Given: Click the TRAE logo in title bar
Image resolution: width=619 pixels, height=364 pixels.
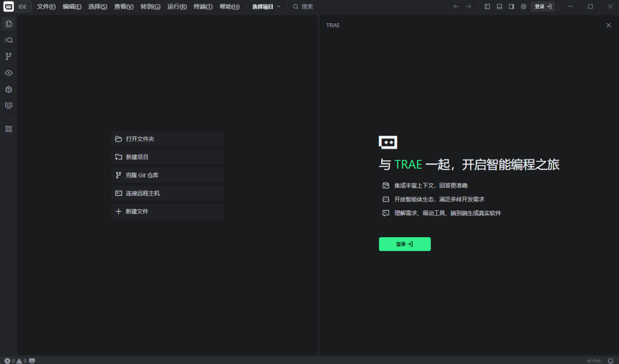Looking at the screenshot, I should [9, 7].
